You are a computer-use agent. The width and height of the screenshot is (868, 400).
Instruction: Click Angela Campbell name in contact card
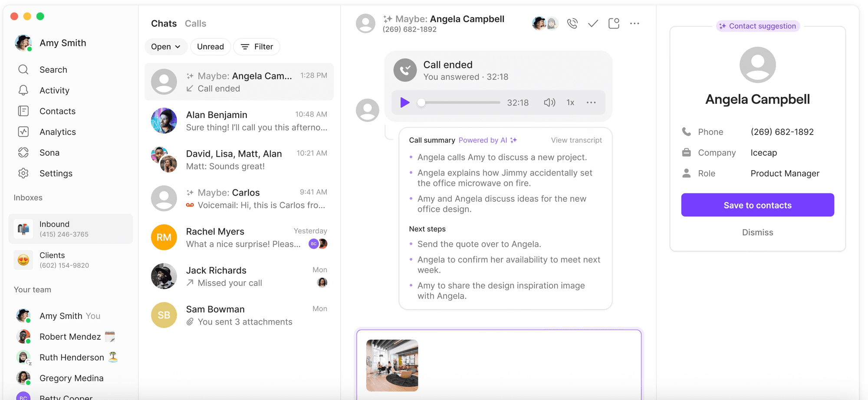[757, 99]
